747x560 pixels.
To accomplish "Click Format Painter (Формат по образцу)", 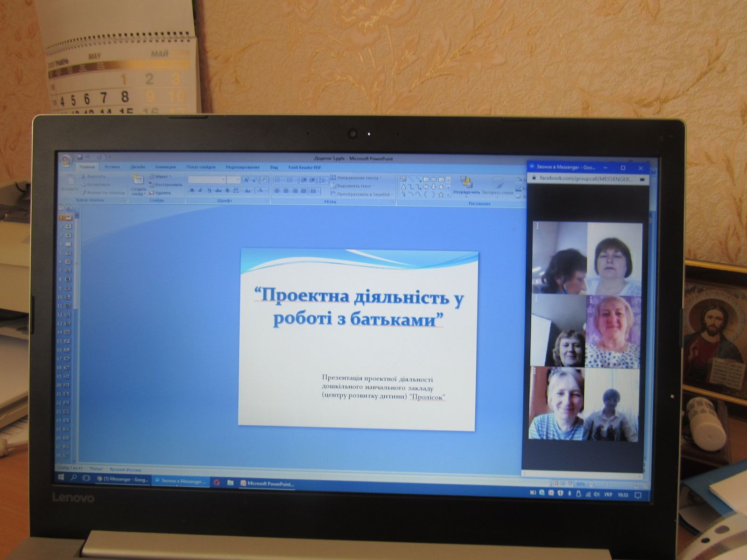I will pos(103,192).
